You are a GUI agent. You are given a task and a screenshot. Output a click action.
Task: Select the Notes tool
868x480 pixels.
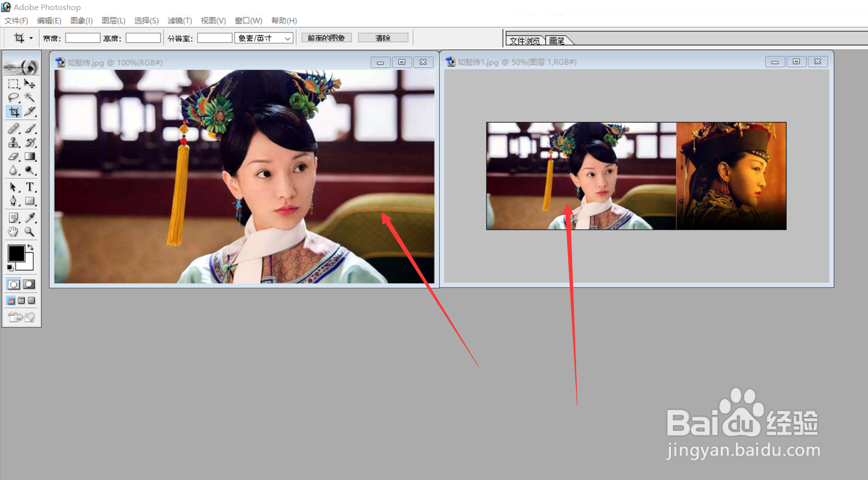(x=14, y=218)
